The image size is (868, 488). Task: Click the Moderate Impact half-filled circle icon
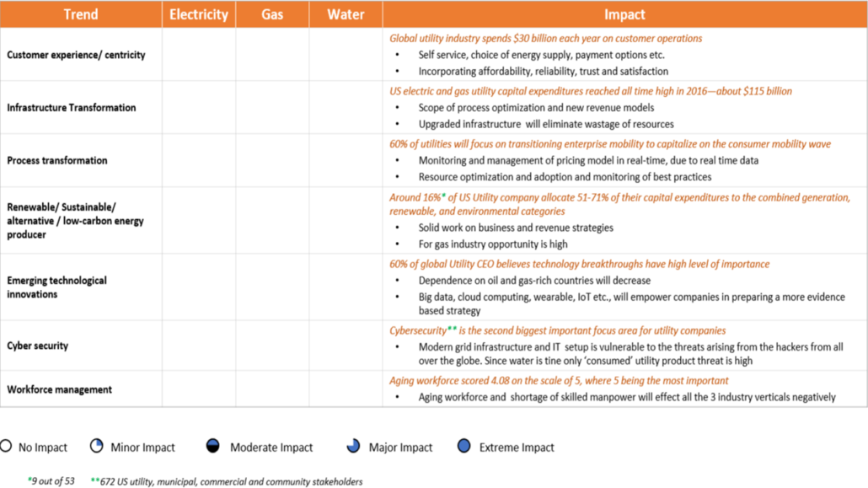[213, 447]
